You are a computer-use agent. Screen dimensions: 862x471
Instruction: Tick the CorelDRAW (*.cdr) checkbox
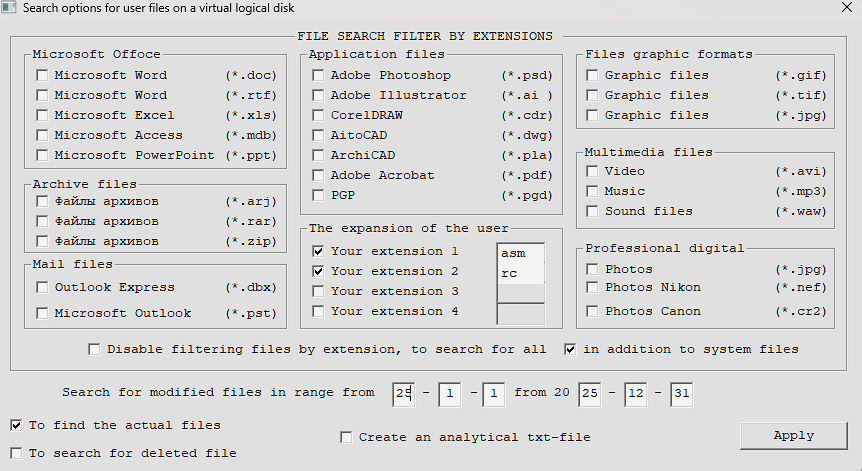[x=318, y=115]
